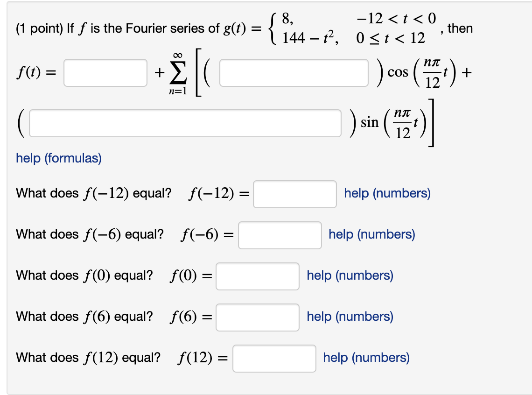Click the f(-12) answer field

tap(294, 194)
